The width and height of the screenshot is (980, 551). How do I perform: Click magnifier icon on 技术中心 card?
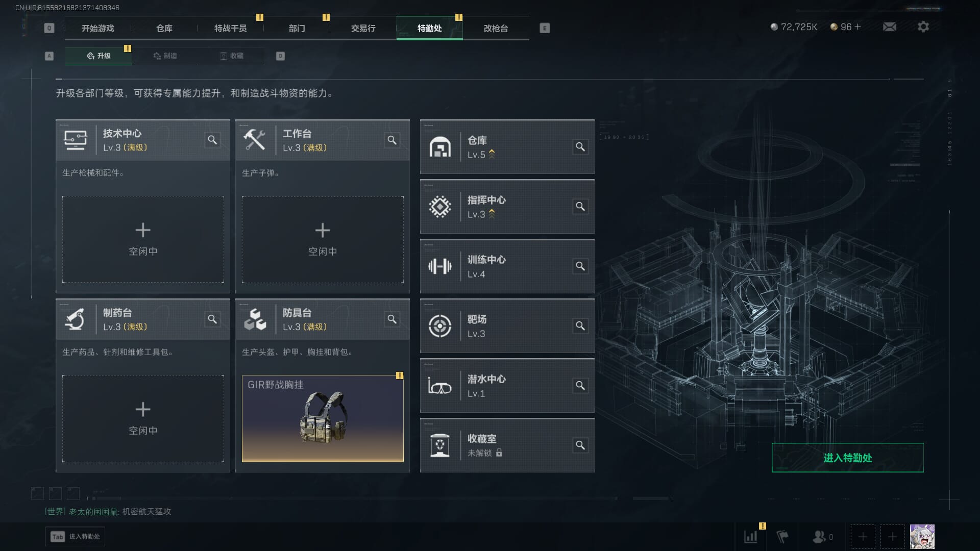212,140
